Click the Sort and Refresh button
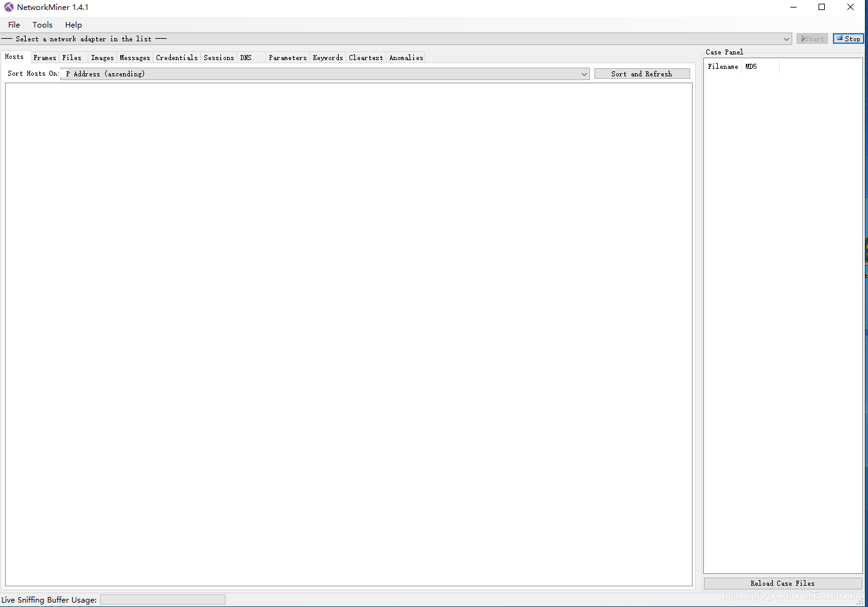The height and width of the screenshot is (607, 868). (642, 74)
